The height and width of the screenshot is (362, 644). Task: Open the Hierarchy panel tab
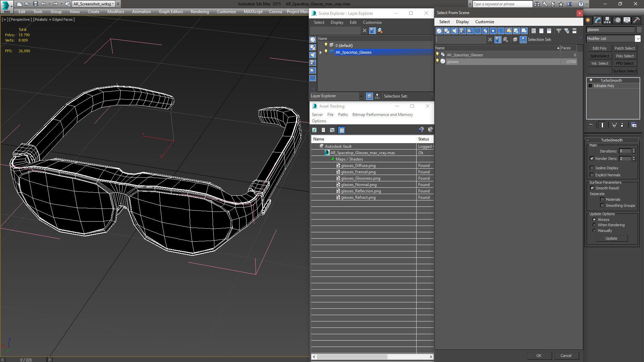pyautogui.click(x=607, y=20)
